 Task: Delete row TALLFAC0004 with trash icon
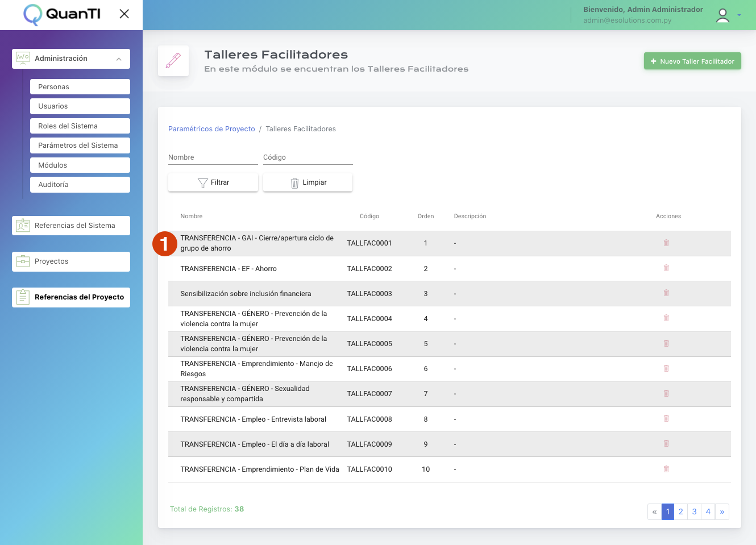pyautogui.click(x=666, y=318)
